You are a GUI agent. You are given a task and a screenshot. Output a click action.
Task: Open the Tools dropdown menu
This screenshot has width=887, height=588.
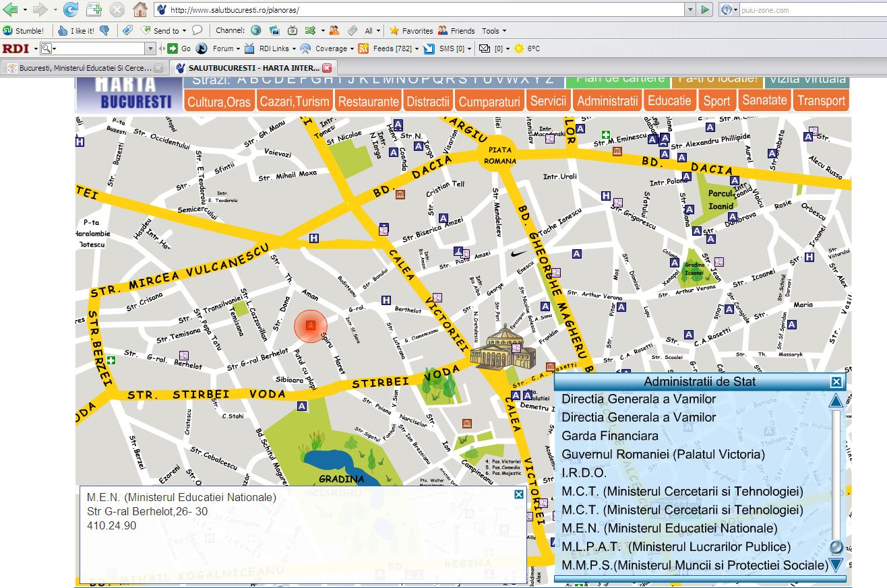[494, 30]
